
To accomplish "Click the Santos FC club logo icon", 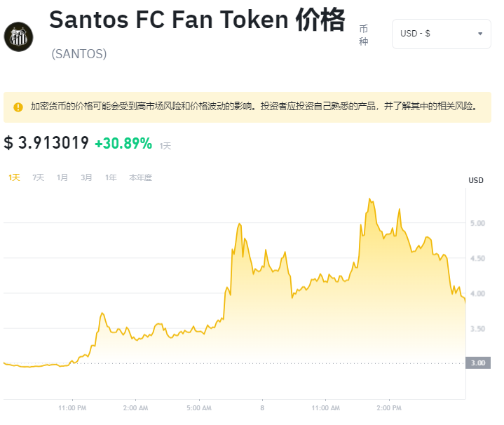I will point(18,37).
